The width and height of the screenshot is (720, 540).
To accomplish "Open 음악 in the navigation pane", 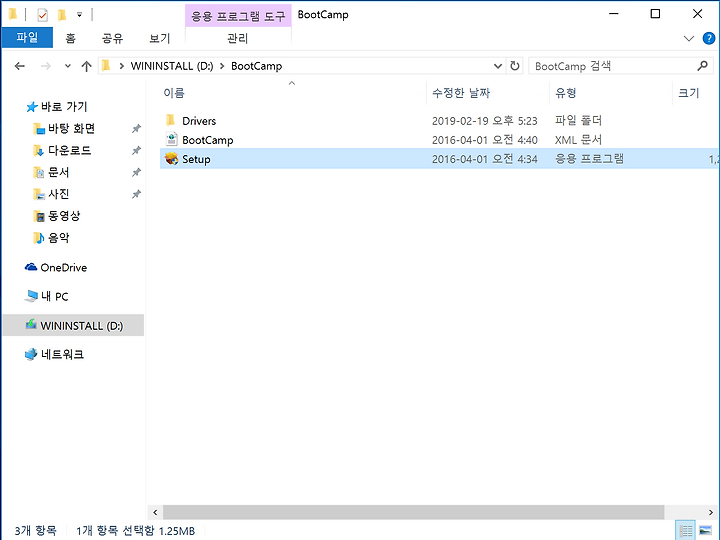I will [x=58, y=238].
